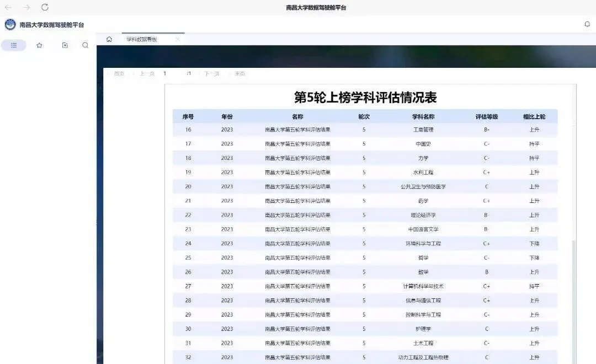
Task: Click the report title 第5轮上榜学科评估情况表
Action: coord(365,97)
